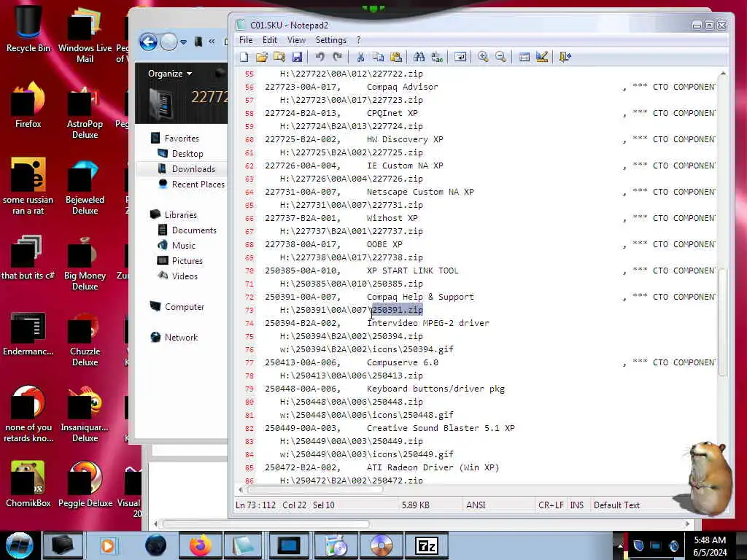Click the Firefox taskbar button
747x560 pixels.
[200, 545]
